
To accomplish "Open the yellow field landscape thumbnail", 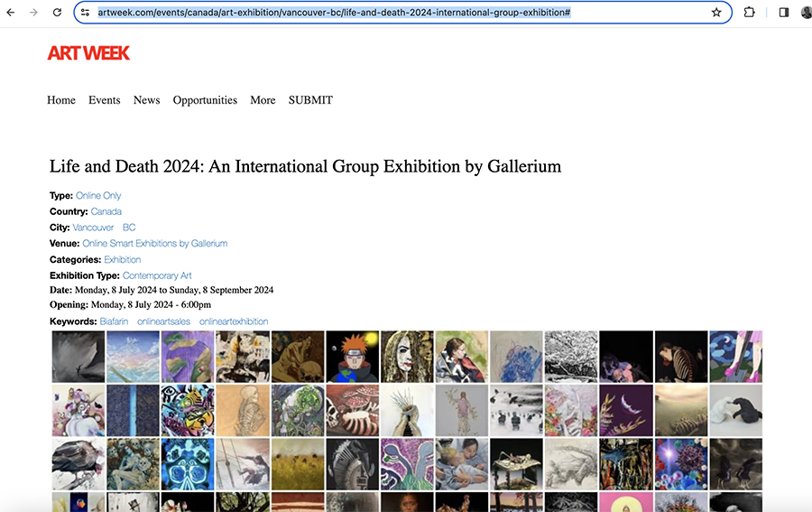I will (298, 464).
